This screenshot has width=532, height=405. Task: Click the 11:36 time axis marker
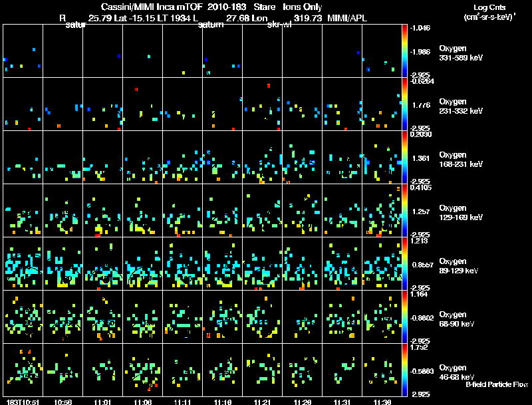(x=382, y=402)
